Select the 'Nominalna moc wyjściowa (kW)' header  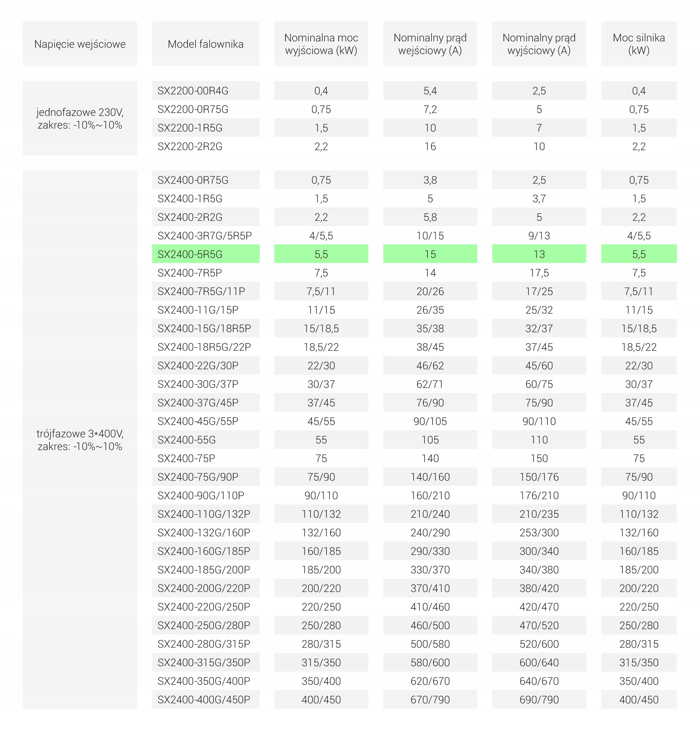click(x=321, y=44)
